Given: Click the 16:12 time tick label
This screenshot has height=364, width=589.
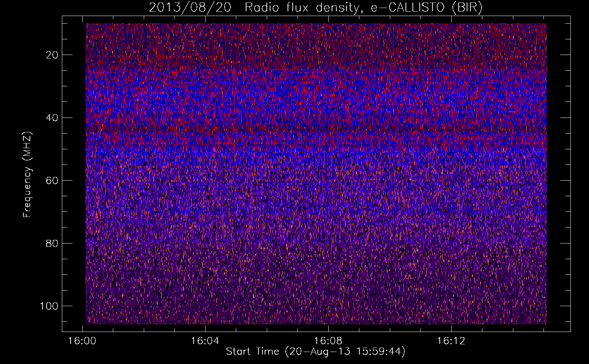Looking at the screenshot, I should coord(451,341).
